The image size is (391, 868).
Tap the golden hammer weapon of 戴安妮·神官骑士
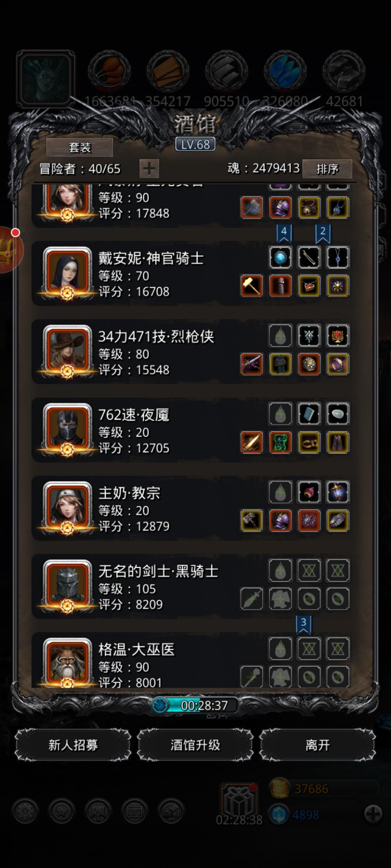tap(252, 286)
